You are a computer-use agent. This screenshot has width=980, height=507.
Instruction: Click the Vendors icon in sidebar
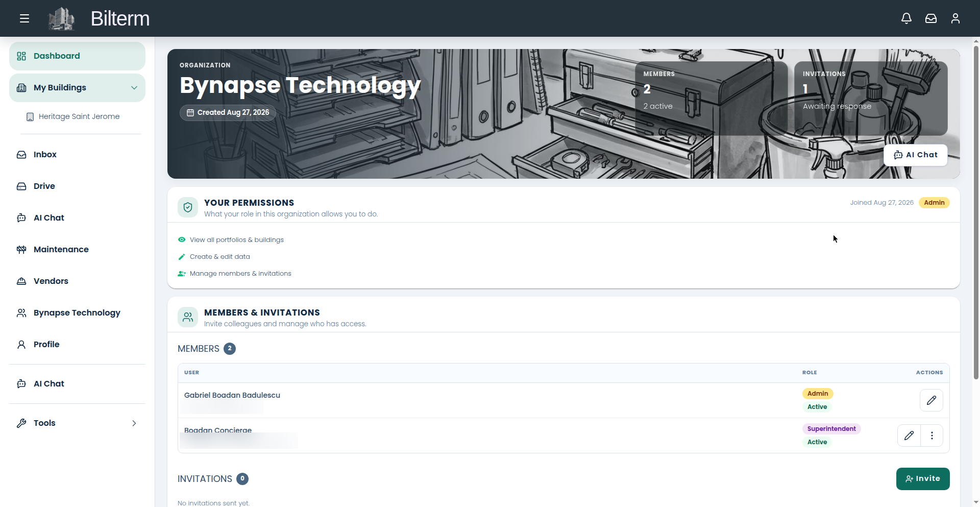click(x=21, y=281)
